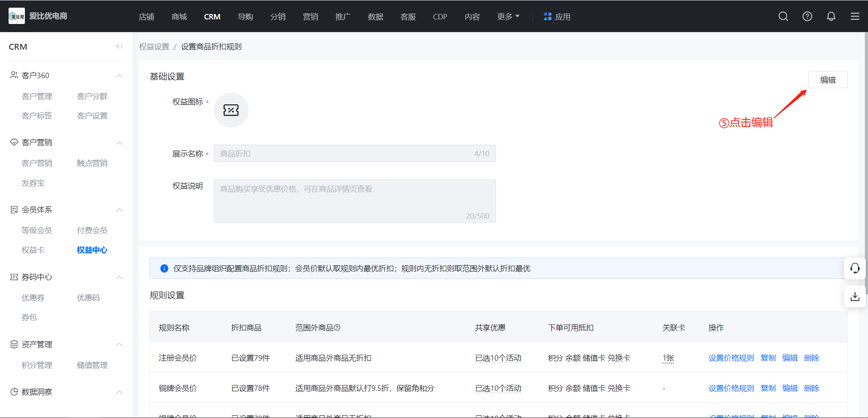
Task: Open the 推广 top menu
Action: (x=343, y=17)
